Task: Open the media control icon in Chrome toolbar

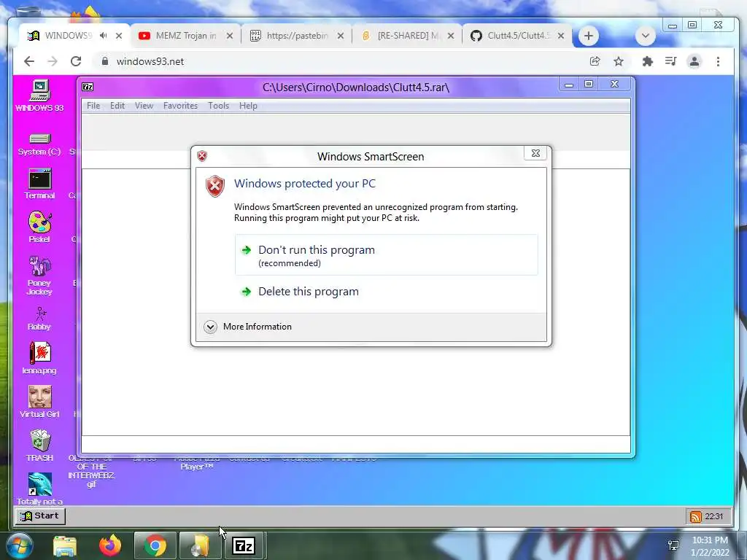Action: click(671, 61)
